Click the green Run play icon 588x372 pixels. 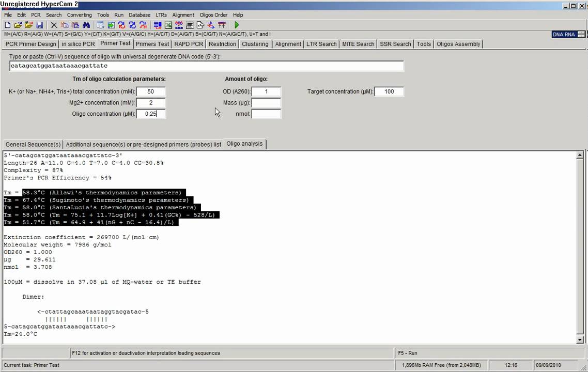[x=237, y=25]
